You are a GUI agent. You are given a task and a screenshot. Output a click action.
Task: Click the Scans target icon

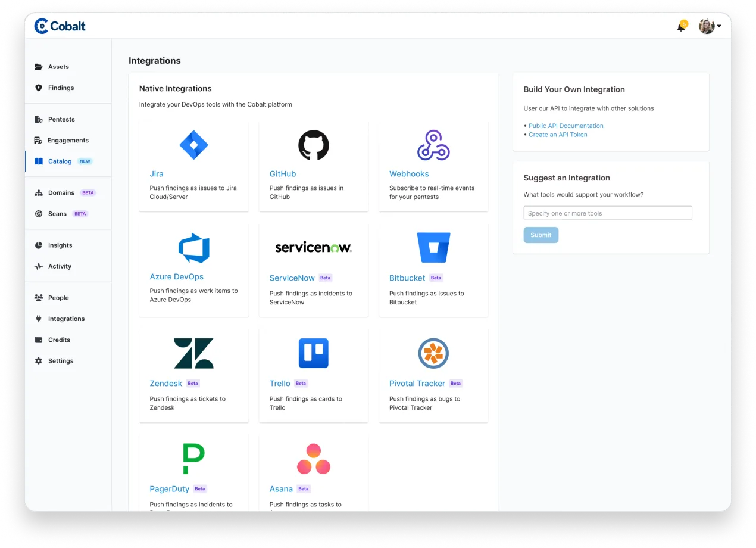(x=39, y=214)
